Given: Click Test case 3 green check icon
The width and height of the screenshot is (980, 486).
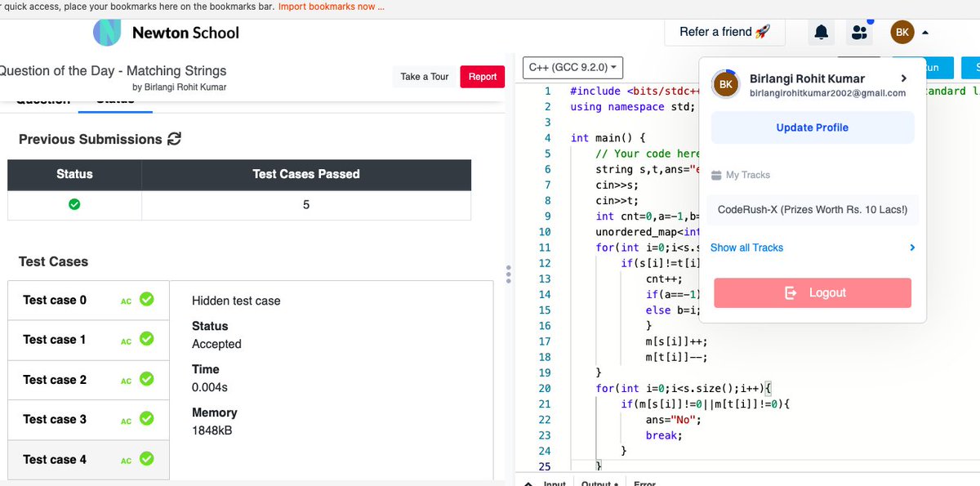Looking at the screenshot, I should click(x=147, y=419).
